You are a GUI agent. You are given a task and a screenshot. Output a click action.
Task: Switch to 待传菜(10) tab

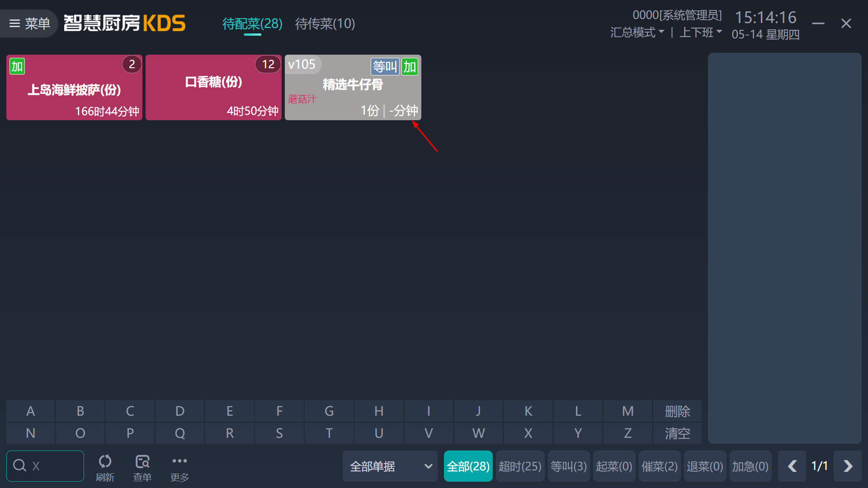325,23
